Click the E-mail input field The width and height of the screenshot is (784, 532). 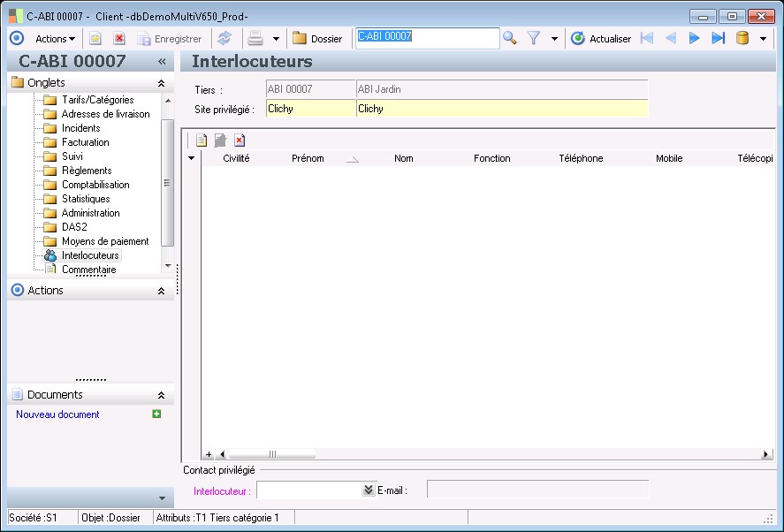coord(537,490)
